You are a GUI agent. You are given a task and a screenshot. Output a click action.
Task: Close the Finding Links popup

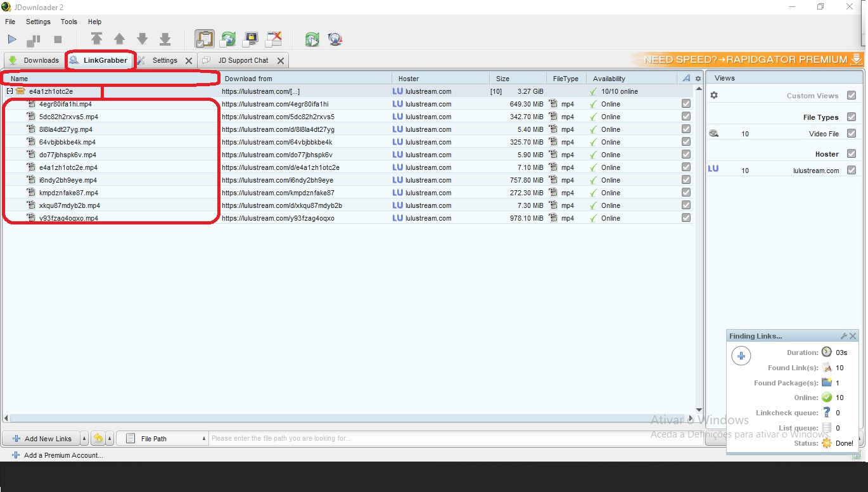coord(853,336)
